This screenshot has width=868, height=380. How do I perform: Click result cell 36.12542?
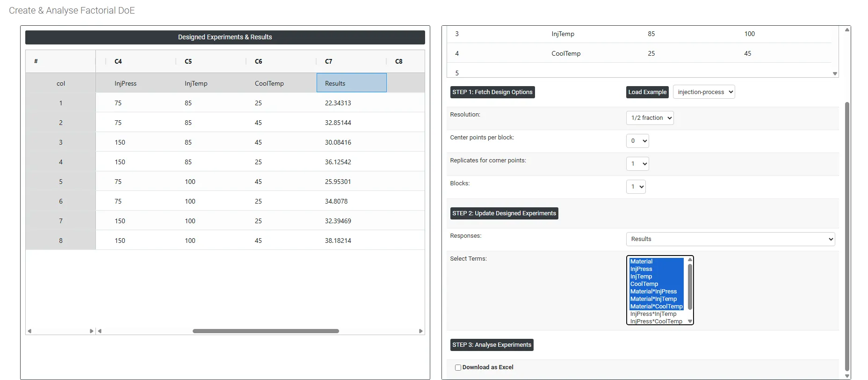[351, 162]
